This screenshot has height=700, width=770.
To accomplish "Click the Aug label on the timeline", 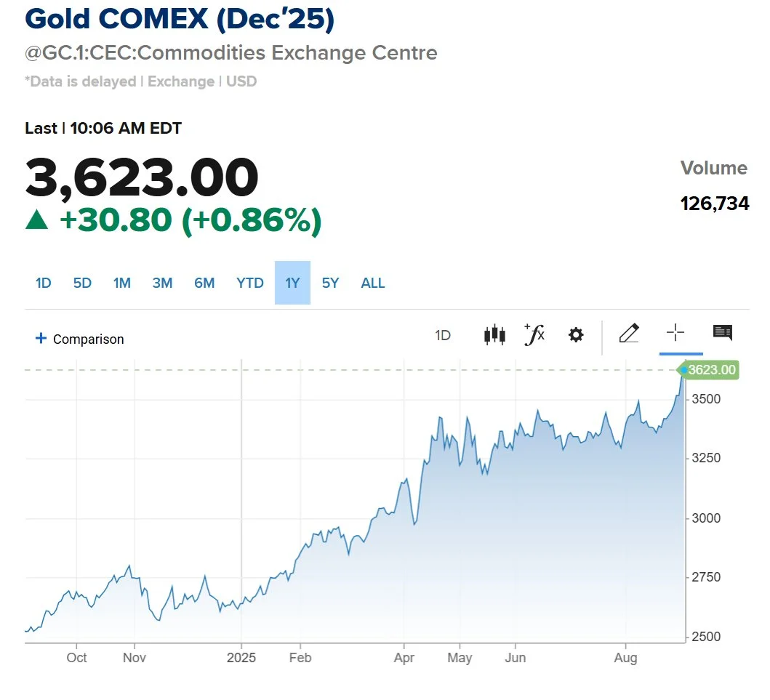I will point(626,657).
